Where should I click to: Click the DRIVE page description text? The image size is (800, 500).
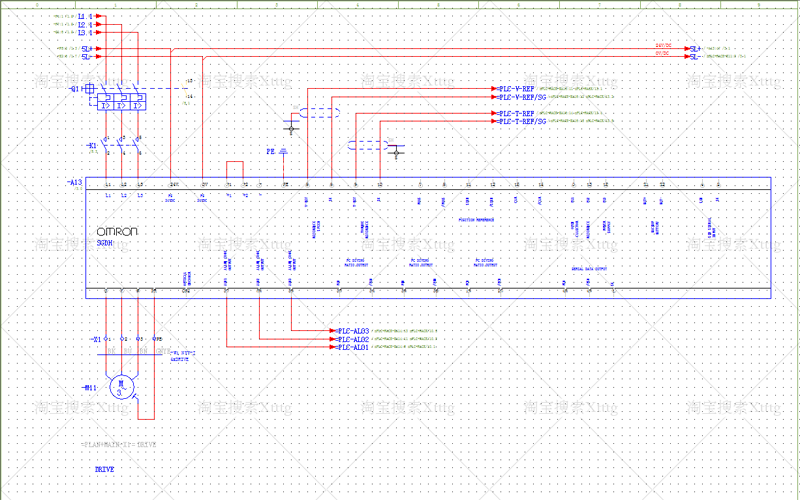pos(105,469)
